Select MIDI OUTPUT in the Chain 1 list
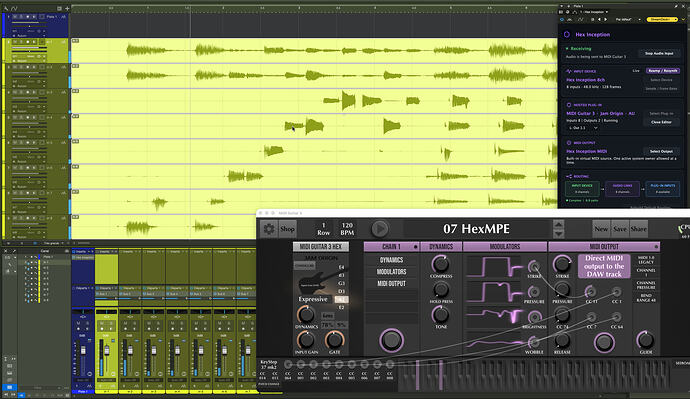The width and height of the screenshot is (690, 399). [x=391, y=284]
